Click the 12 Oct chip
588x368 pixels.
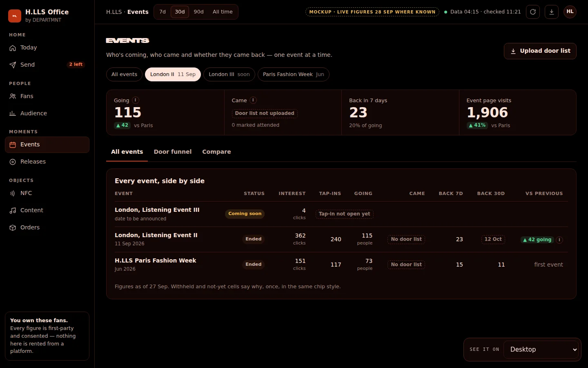pos(493,239)
